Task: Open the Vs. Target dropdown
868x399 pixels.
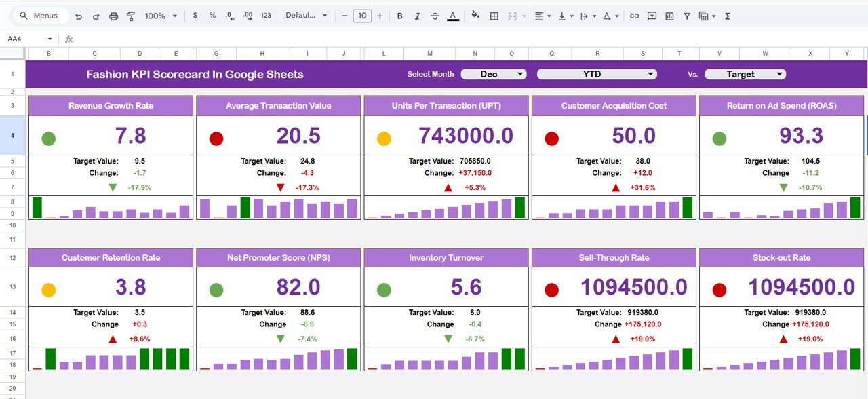Action: pos(745,74)
